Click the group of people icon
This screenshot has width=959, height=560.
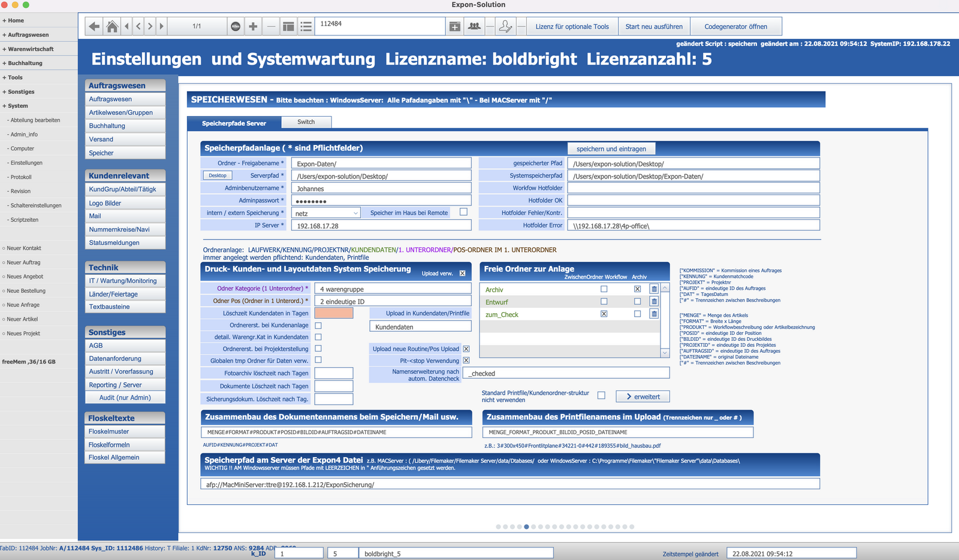pyautogui.click(x=474, y=26)
